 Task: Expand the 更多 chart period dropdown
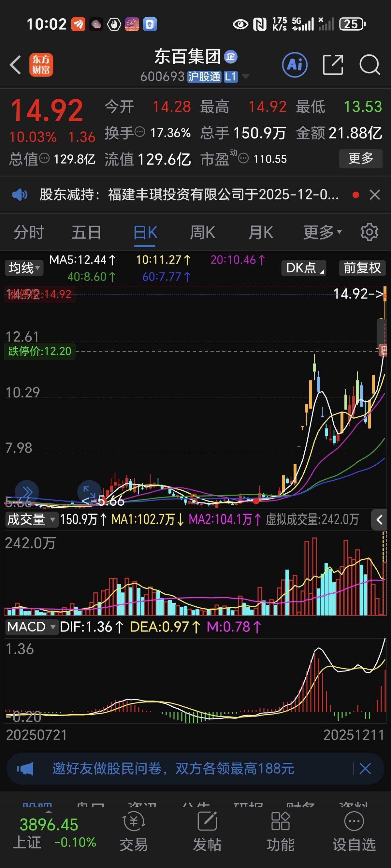click(x=323, y=233)
